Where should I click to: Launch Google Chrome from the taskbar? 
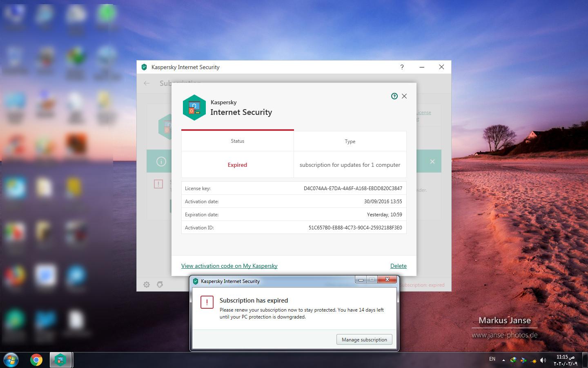tap(36, 360)
